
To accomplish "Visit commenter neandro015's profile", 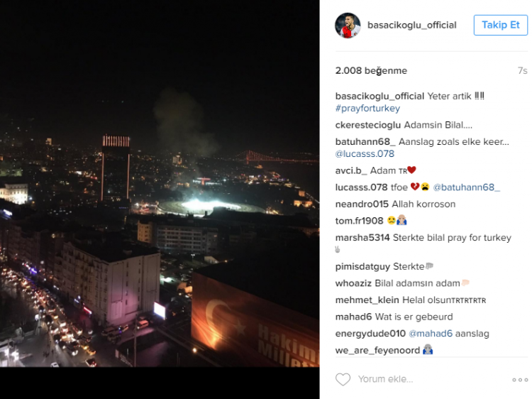I will coord(362,204).
